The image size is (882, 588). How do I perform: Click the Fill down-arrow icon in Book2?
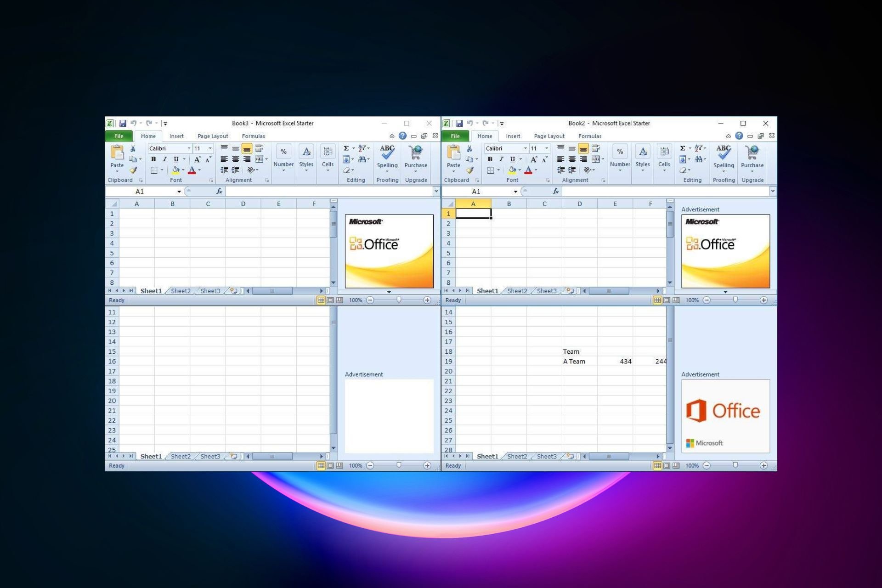pos(683,159)
